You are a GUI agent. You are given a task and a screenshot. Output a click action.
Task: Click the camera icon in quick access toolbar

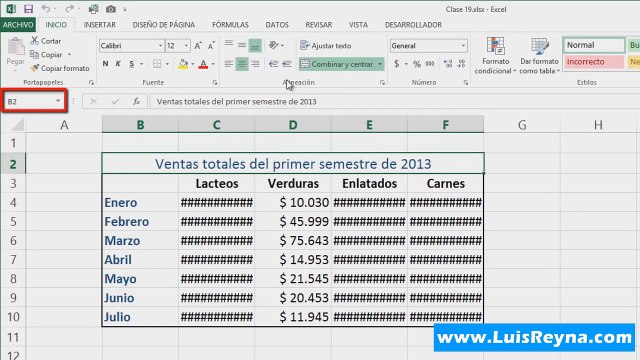111,9
